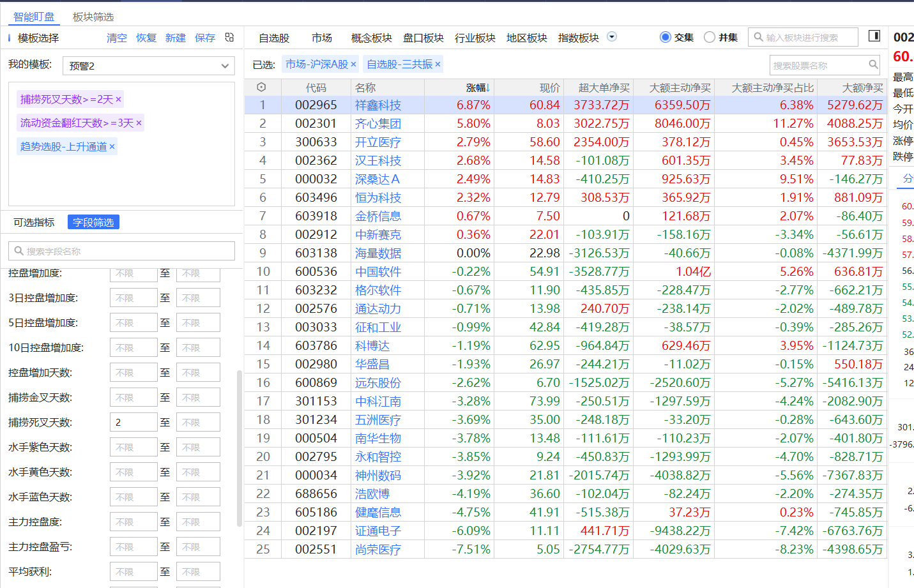Click the search magnifier in 搜索股票名称 box
The width and height of the screenshot is (914, 588).
(x=873, y=64)
